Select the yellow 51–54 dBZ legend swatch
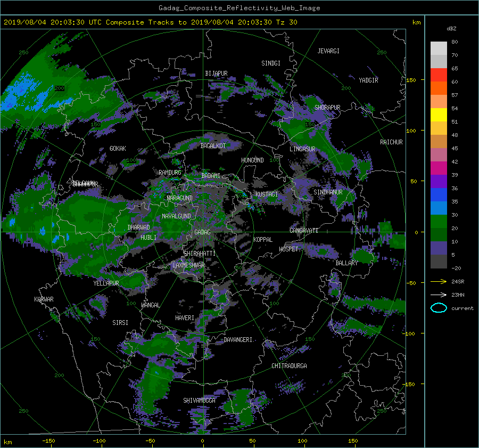479x448 pixels. coord(439,115)
